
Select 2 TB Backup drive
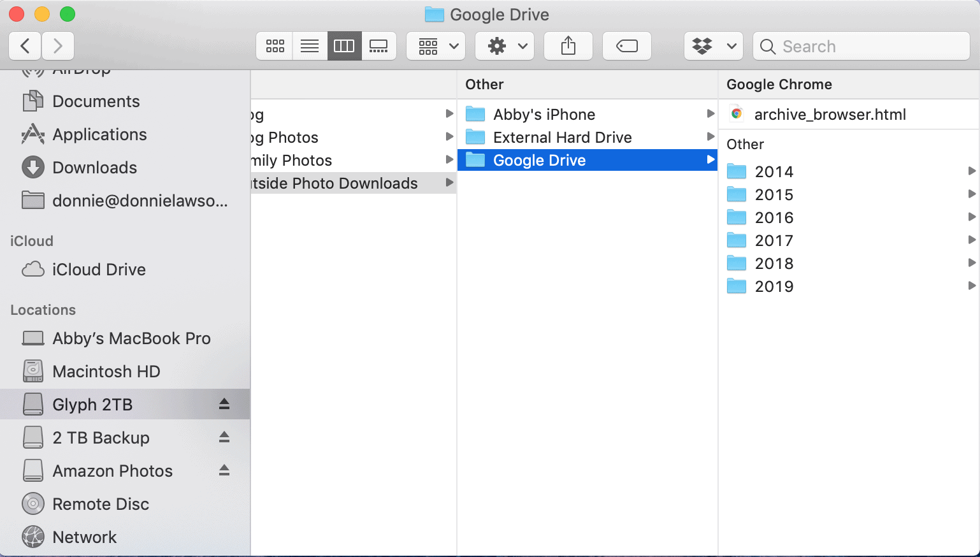(125, 438)
